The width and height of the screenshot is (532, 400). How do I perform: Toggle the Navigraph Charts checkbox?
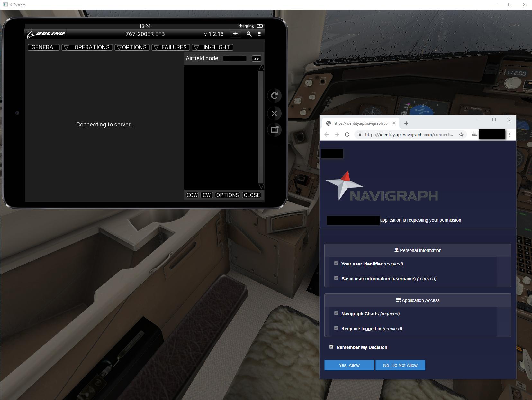pyautogui.click(x=336, y=313)
